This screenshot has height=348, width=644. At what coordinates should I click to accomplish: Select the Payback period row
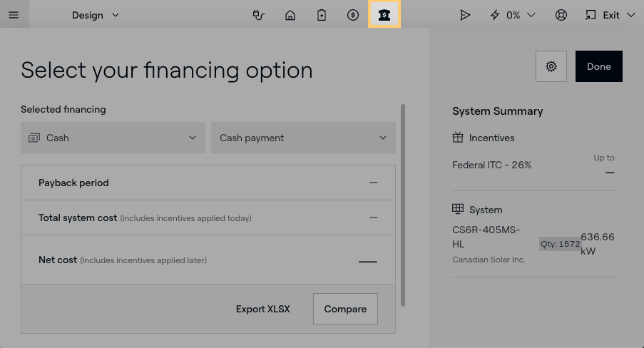208,183
